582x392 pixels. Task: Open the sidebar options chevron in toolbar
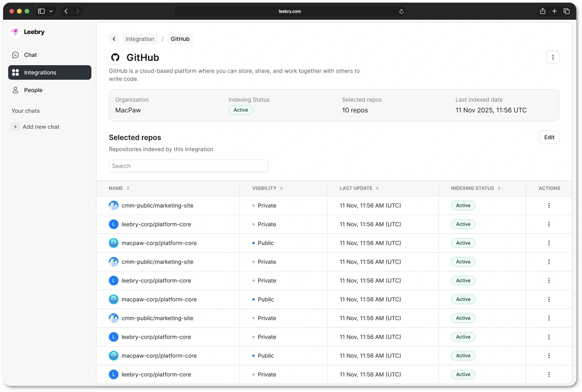51,11
